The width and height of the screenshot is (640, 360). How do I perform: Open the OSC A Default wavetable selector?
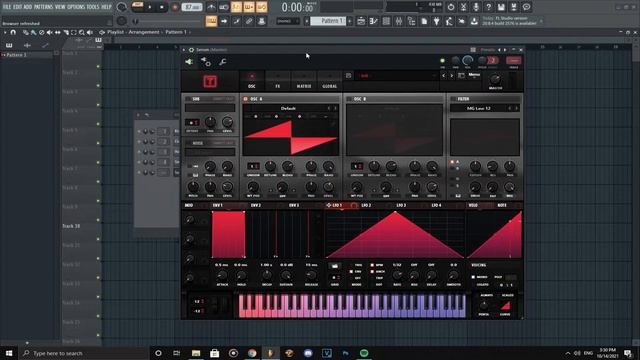pyautogui.click(x=288, y=108)
